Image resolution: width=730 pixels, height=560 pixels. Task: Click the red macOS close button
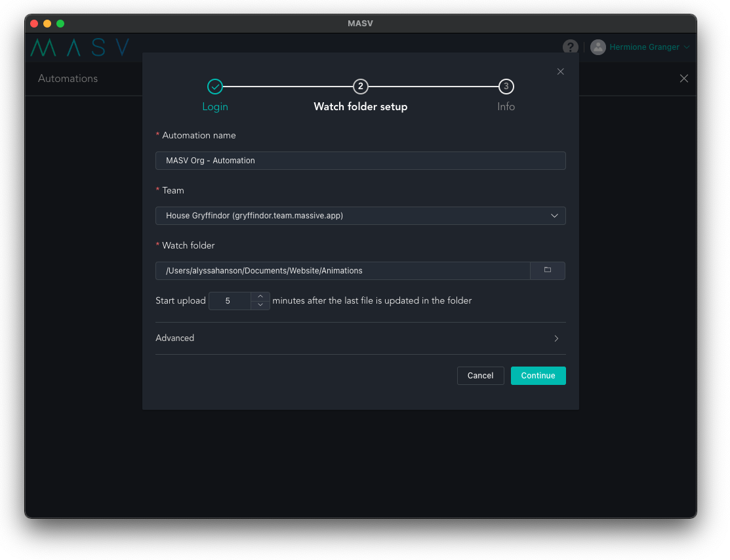point(34,23)
